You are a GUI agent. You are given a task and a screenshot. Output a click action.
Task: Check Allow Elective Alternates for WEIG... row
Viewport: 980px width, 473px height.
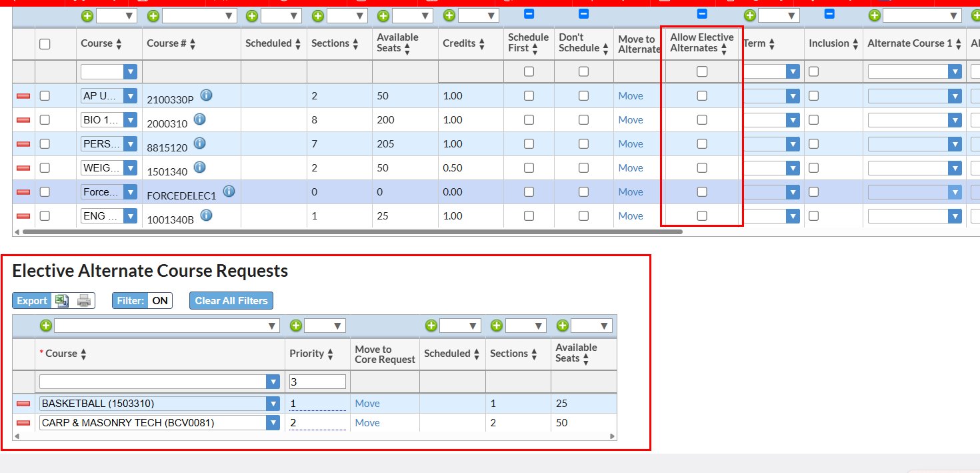pyautogui.click(x=702, y=168)
